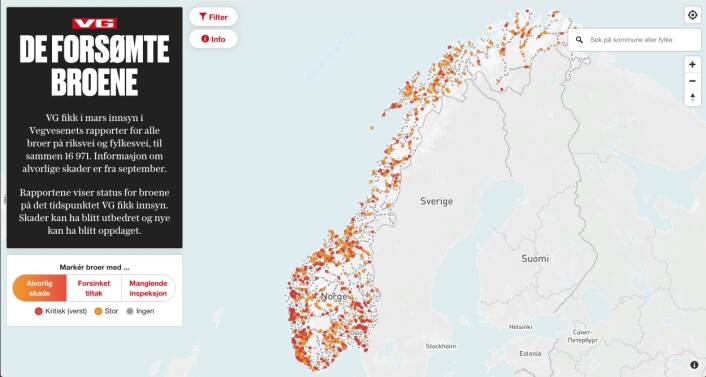Viewport: 706px width, 377px height.
Task: Zoom out with the minus icon
Action: (692, 82)
